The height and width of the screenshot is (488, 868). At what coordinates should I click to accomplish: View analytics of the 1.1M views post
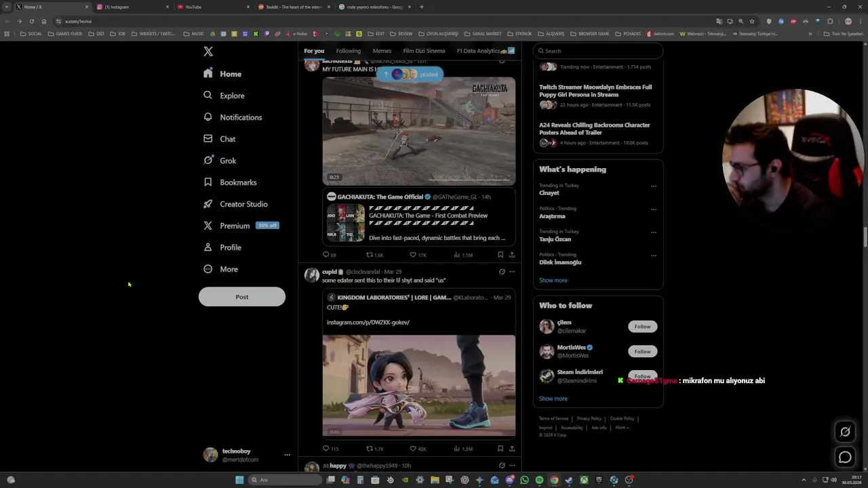pyautogui.click(x=463, y=255)
